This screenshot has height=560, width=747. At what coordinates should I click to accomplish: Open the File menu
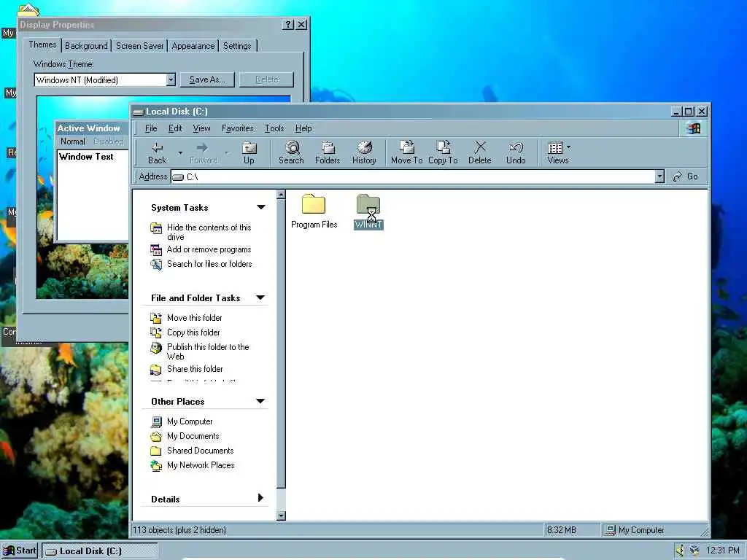point(151,128)
